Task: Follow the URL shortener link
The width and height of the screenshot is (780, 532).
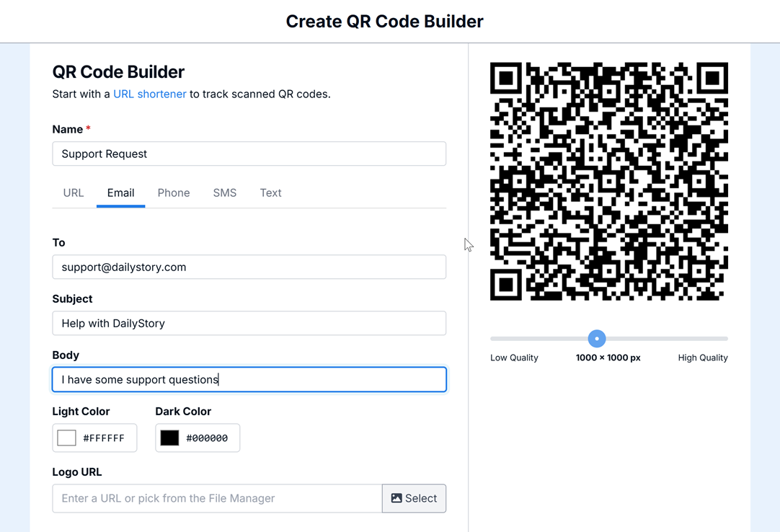Action: (150, 94)
